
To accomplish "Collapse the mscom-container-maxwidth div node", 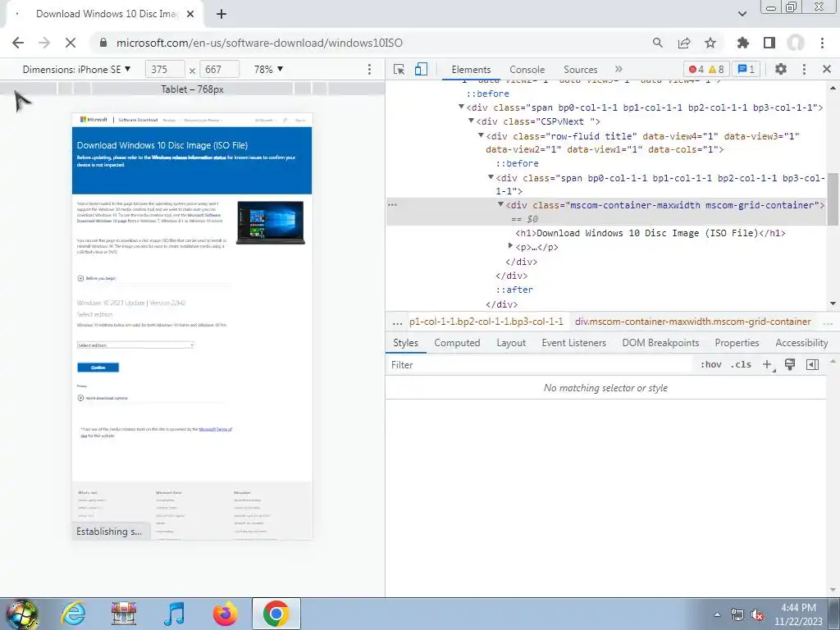I will point(500,204).
